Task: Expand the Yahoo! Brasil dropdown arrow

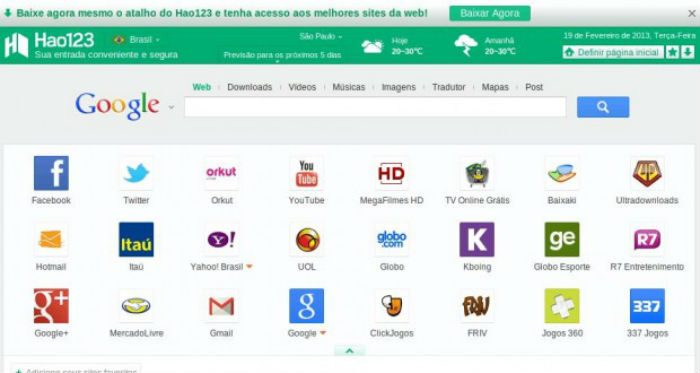Action: pyautogui.click(x=249, y=267)
